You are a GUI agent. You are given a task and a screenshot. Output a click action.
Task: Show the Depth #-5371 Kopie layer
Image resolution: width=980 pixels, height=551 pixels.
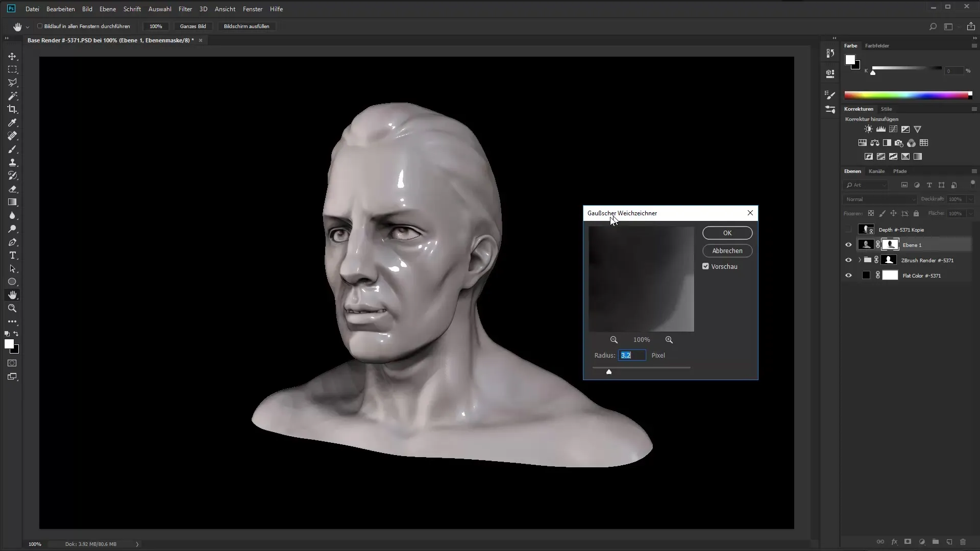[848, 230]
